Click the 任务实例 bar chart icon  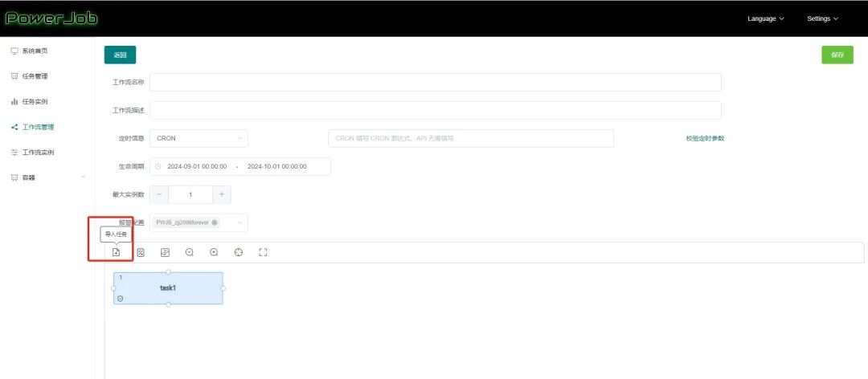point(14,102)
